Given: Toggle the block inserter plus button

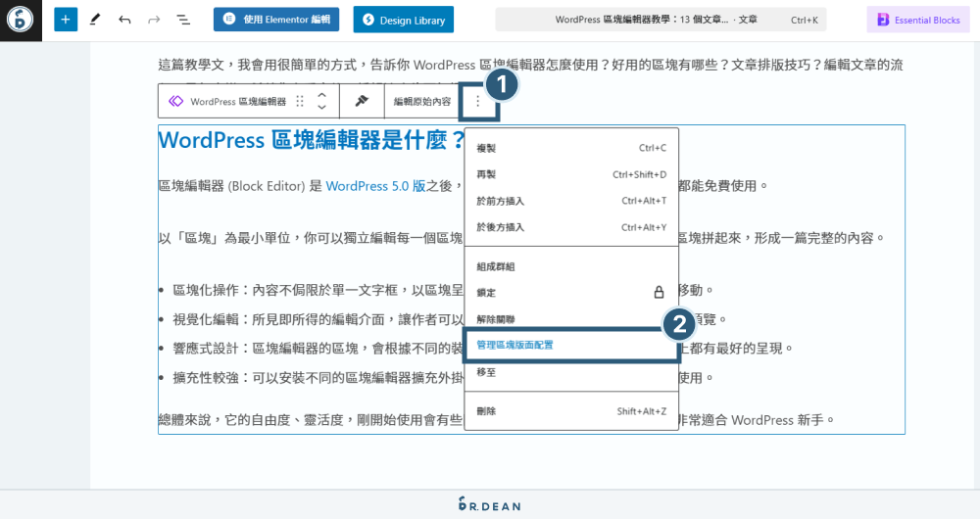Looking at the screenshot, I should click(x=66, y=20).
